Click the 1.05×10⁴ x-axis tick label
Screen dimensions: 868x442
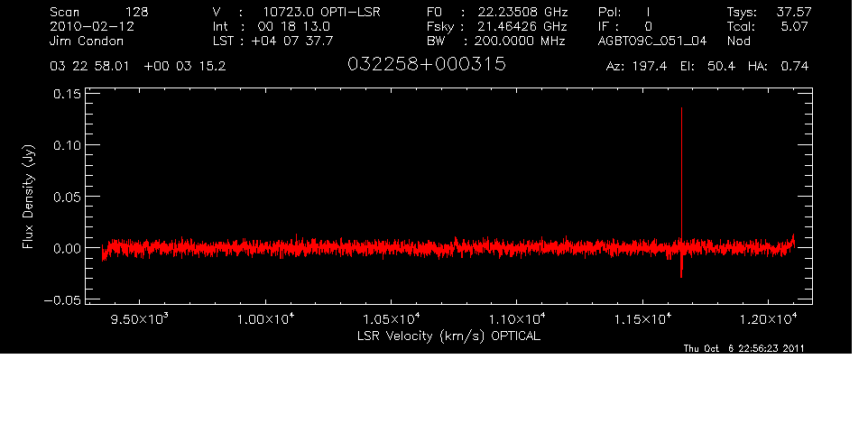pyautogui.click(x=392, y=318)
